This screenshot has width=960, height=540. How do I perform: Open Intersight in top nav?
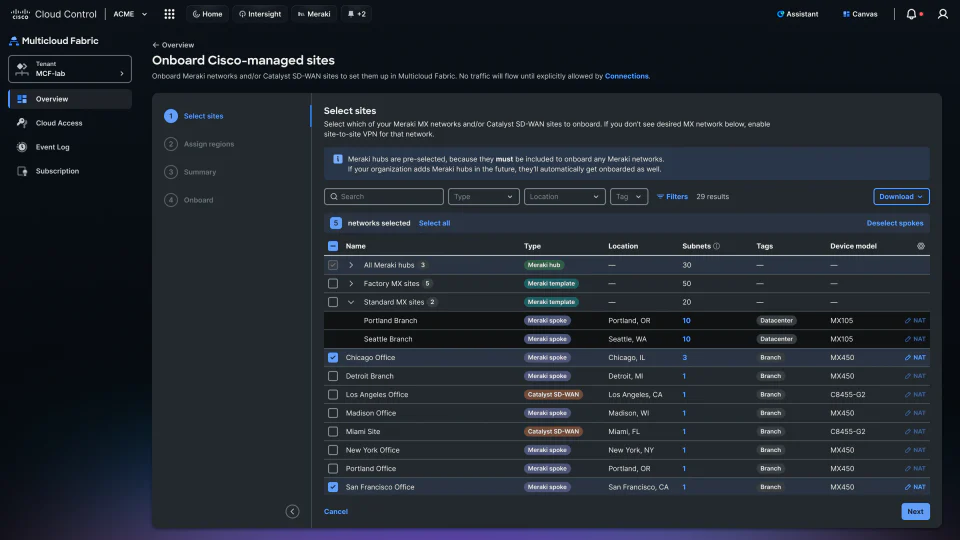[x=260, y=14]
